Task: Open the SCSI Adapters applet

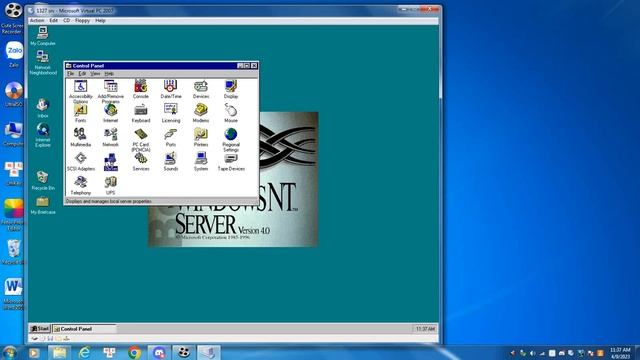Action: [x=81, y=161]
